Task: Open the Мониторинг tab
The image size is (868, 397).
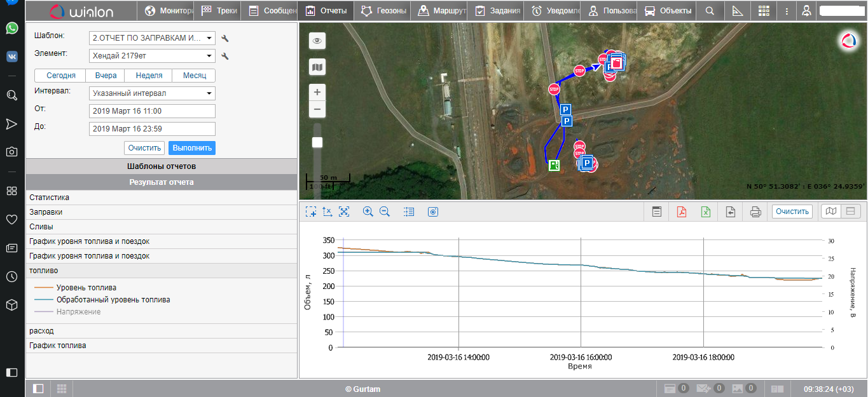Action: (169, 11)
